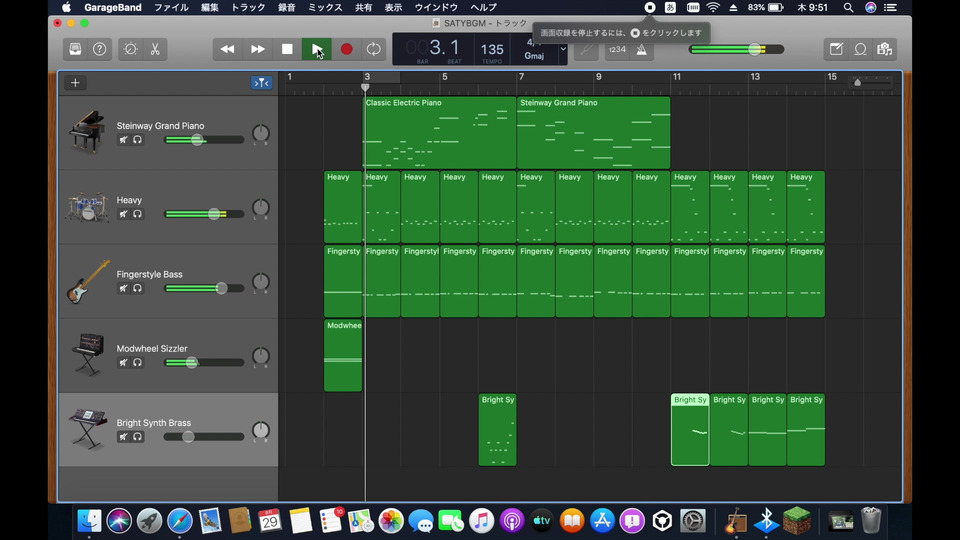Screen dimensions: 960x540
Task: Select the Classic Electric Piano region
Action: tap(440, 132)
